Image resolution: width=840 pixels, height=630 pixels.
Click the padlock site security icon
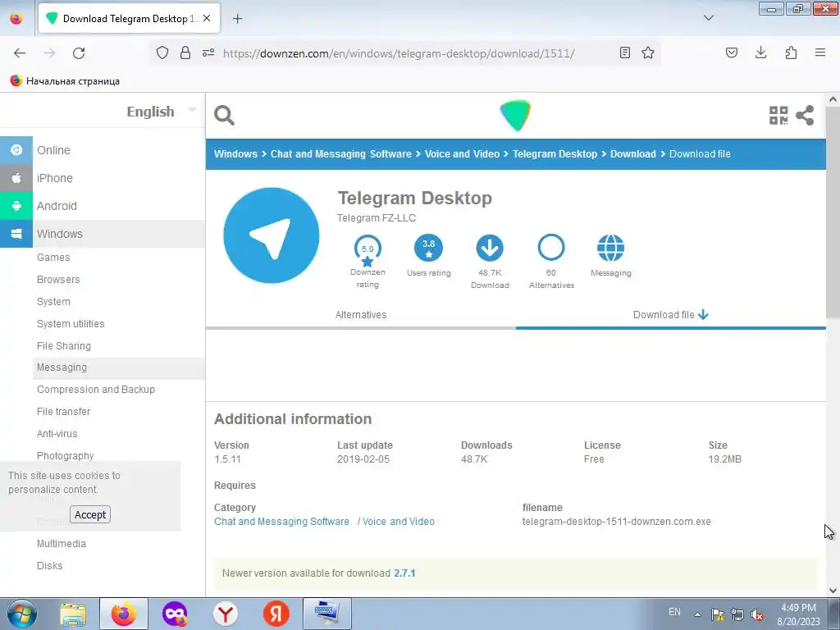coord(185,52)
